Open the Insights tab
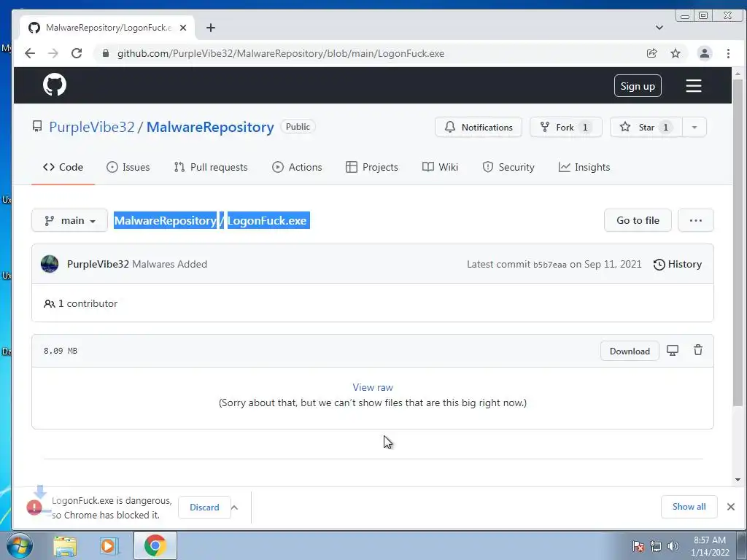This screenshot has height=560, width=747. tap(584, 167)
